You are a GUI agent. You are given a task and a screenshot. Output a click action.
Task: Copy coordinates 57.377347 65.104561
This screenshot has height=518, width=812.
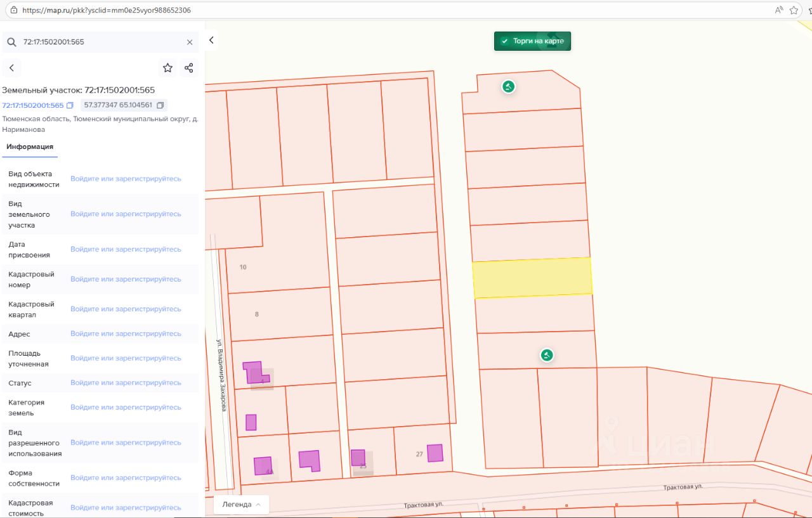[160, 105]
